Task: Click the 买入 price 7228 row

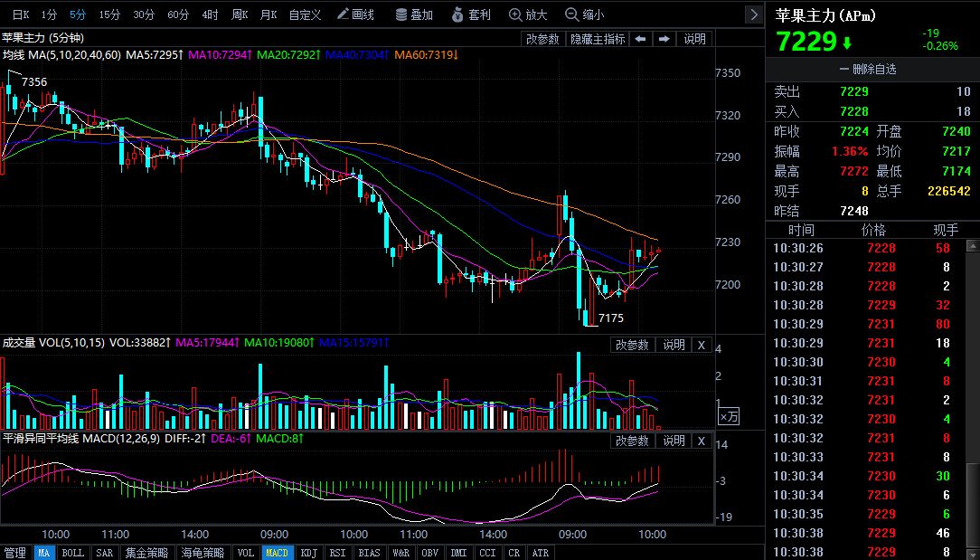Action: (872, 111)
